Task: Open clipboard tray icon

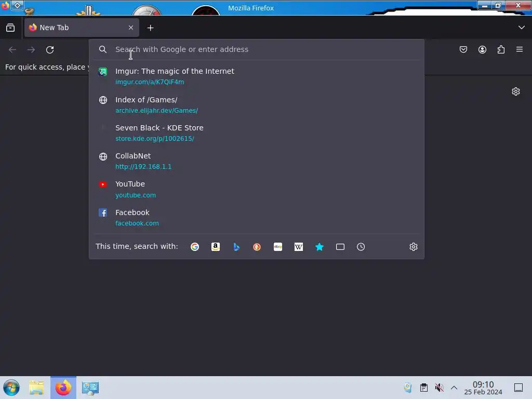Action: (x=424, y=388)
